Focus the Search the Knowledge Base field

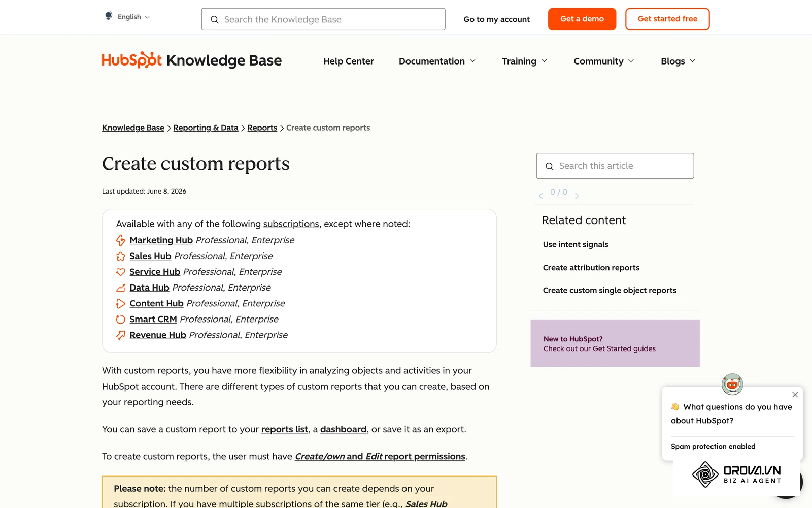323,19
